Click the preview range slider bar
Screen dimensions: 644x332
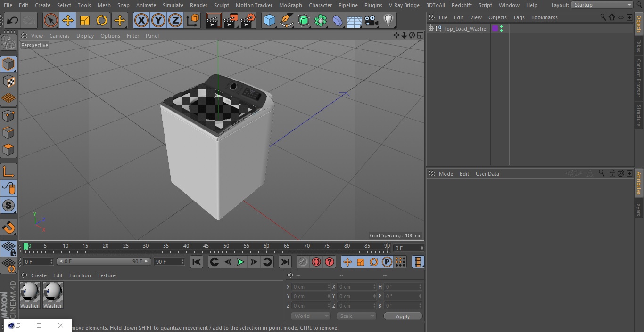pos(104,261)
